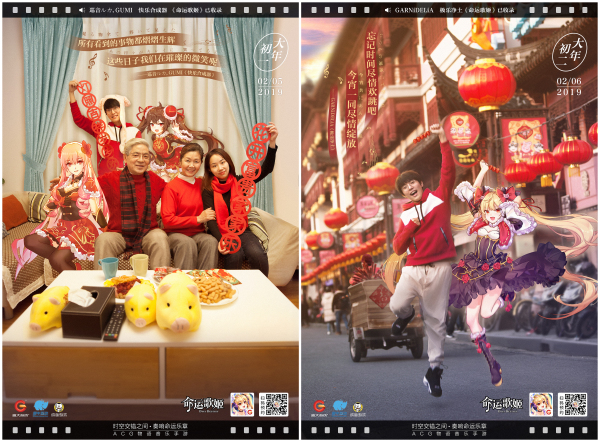Click the red G logo on the 02/05 poster
This screenshot has width=600, height=442.
click(x=21, y=406)
